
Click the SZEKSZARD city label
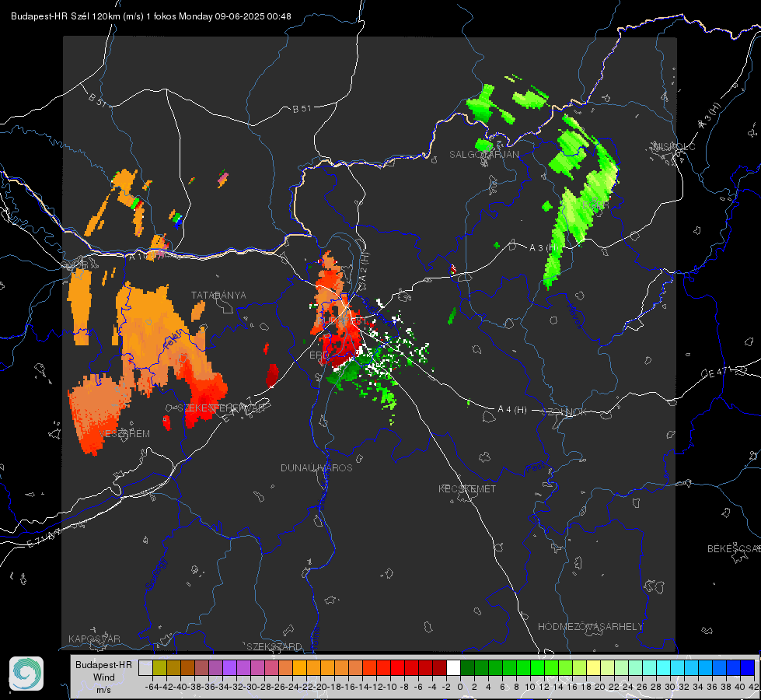pyautogui.click(x=274, y=646)
